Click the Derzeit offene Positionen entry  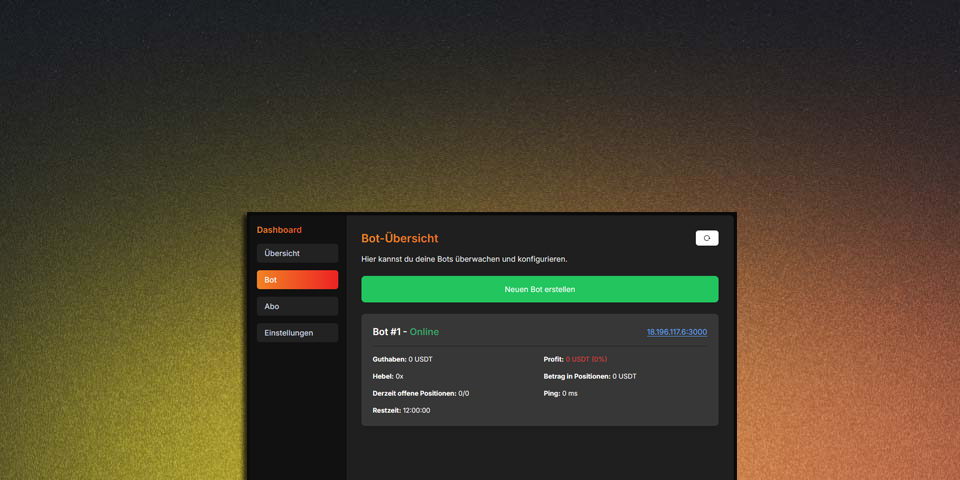coord(420,393)
